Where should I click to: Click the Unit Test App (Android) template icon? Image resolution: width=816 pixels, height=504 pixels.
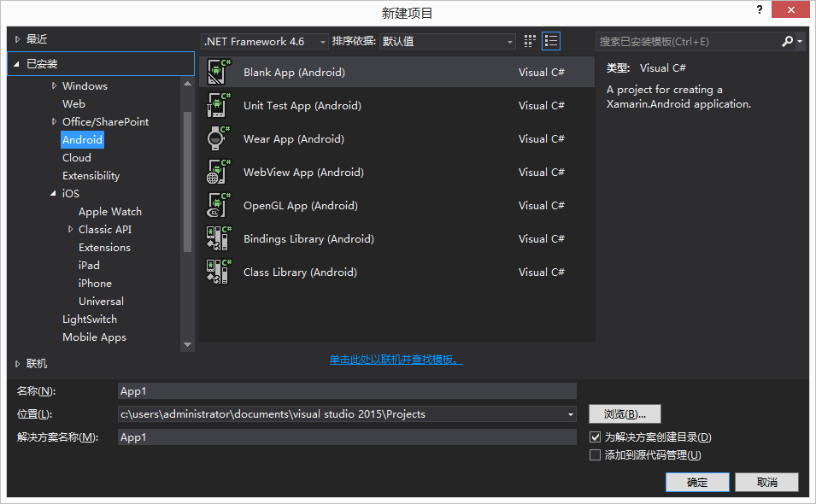[219, 105]
